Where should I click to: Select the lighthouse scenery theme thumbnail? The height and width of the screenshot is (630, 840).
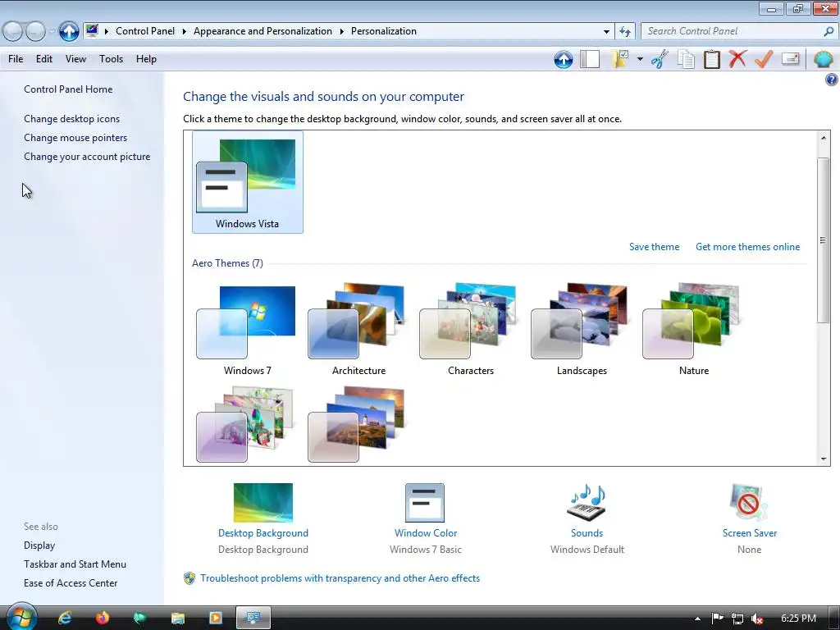click(356, 425)
